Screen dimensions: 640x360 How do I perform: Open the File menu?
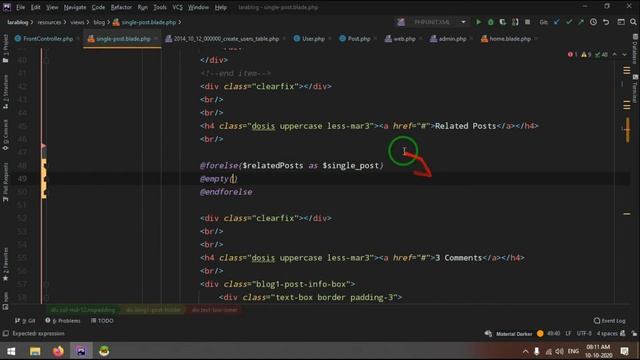click(x=20, y=7)
